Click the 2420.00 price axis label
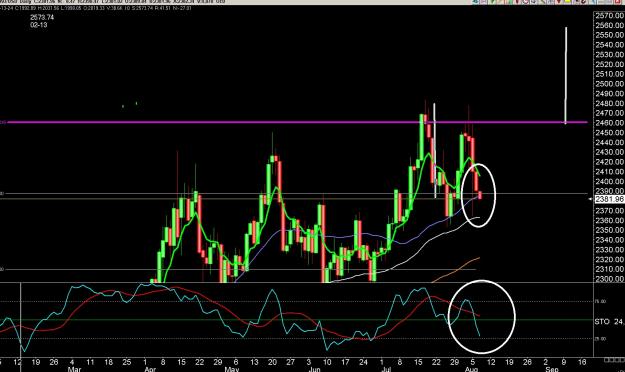This screenshot has width=625, height=372. (x=609, y=162)
